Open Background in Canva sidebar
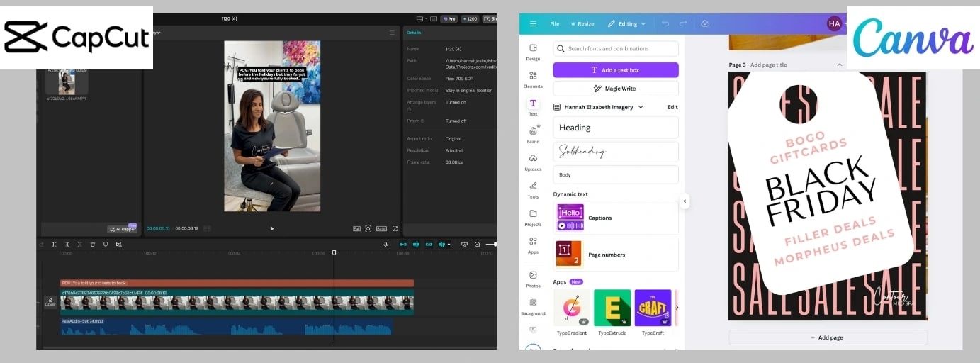The height and width of the screenshot is (363, 980). [x=533, y=306]
